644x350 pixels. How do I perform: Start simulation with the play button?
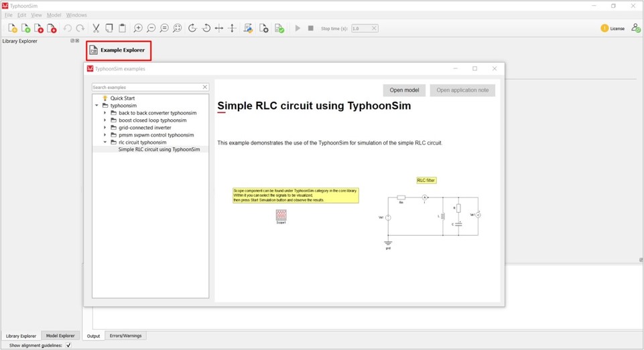pyautogui.click(x=298, y=28)
